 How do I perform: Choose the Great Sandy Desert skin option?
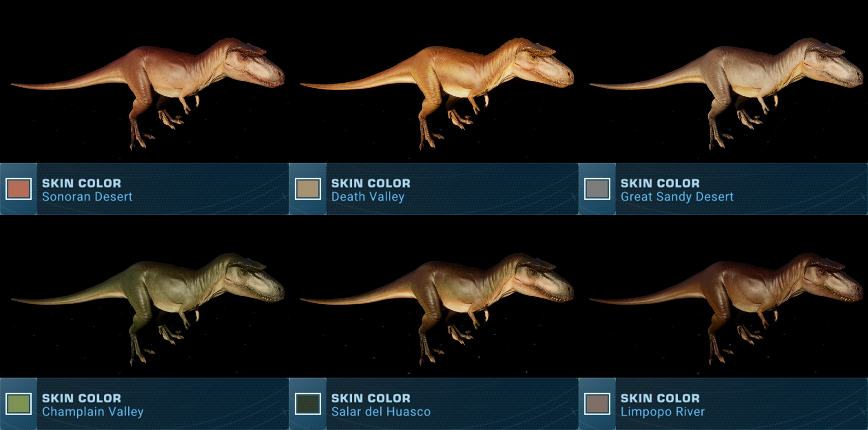(677, 197)
